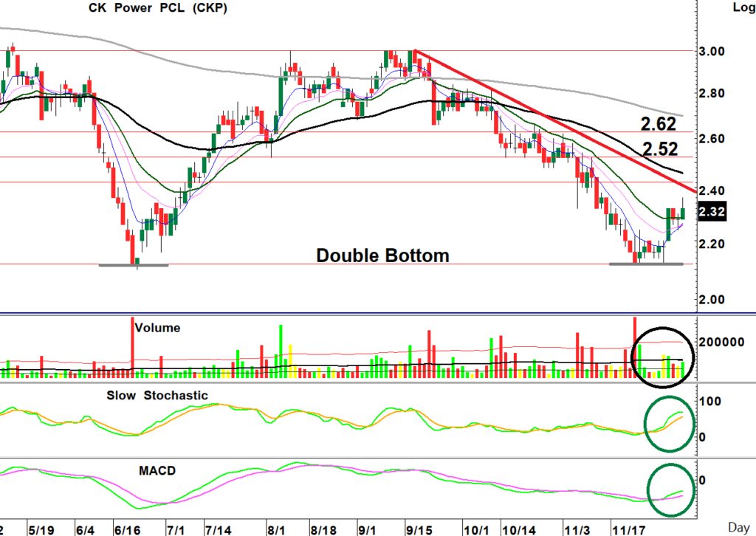This screenshot has height=536, width=756.
Task: Select the MACD indicator label
Action: pos(156,470)
